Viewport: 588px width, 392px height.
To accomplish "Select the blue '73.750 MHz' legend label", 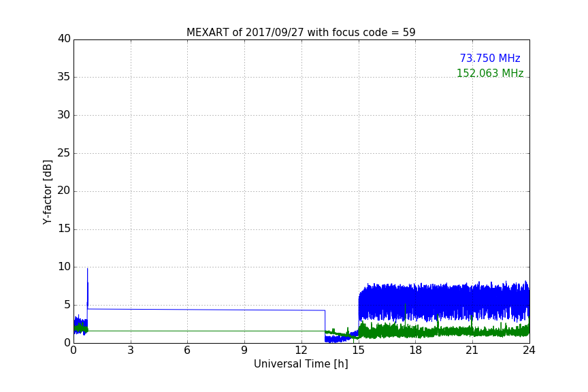I will (490, 58).
